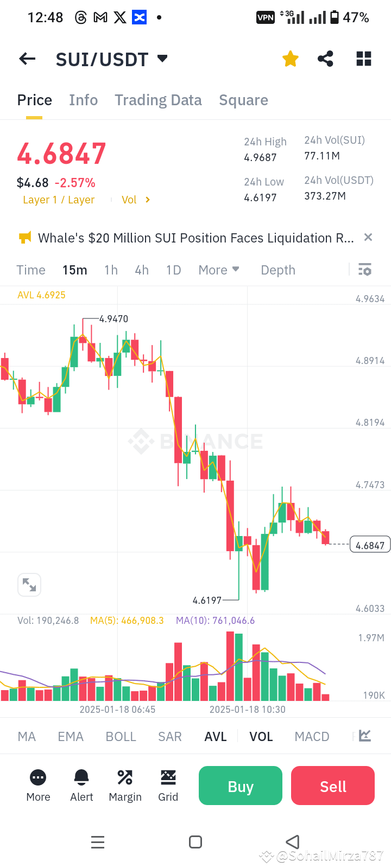The width and height of the screenshot is (391, 868).
Task: Expand the More timeframe dropdown
Action: (219, 269)
